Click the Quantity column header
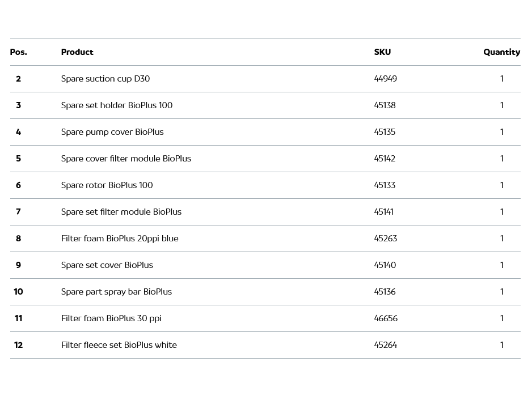This screenshot has height=413, width=532. [501, 52]
